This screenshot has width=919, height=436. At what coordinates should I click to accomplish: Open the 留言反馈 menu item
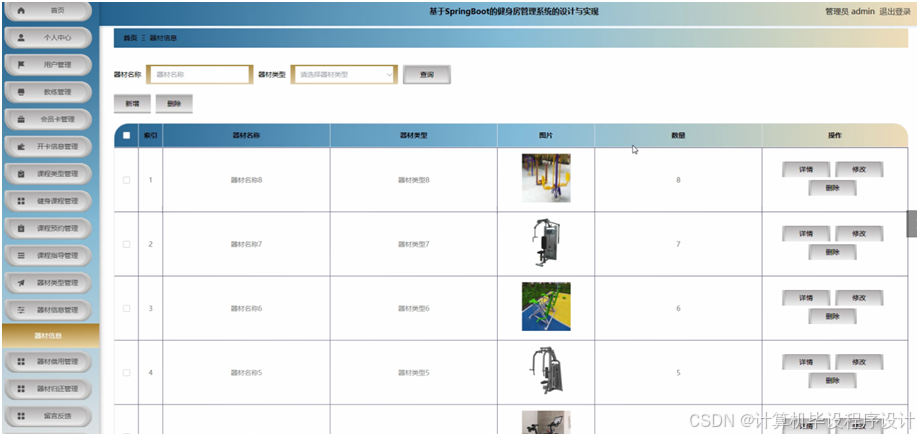click(49, 416)
